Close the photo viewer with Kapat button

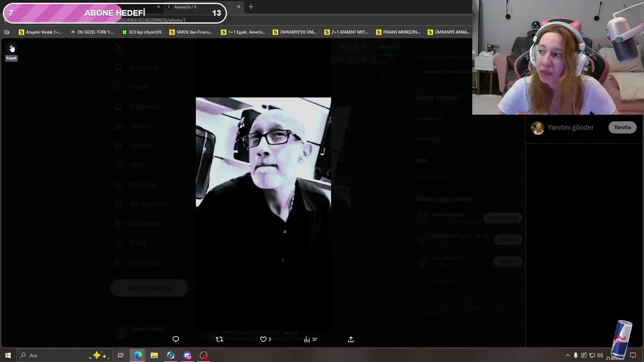click(x=12, y=48)
